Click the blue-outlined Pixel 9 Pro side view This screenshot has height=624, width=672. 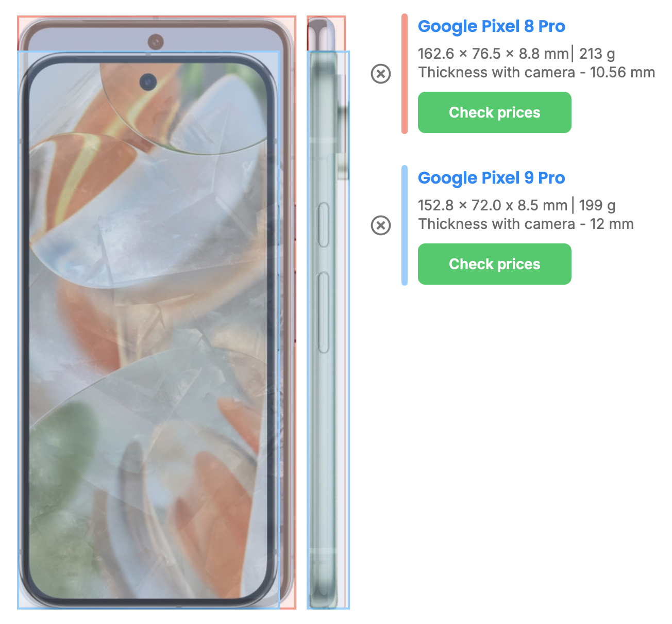tap(328, 330)
